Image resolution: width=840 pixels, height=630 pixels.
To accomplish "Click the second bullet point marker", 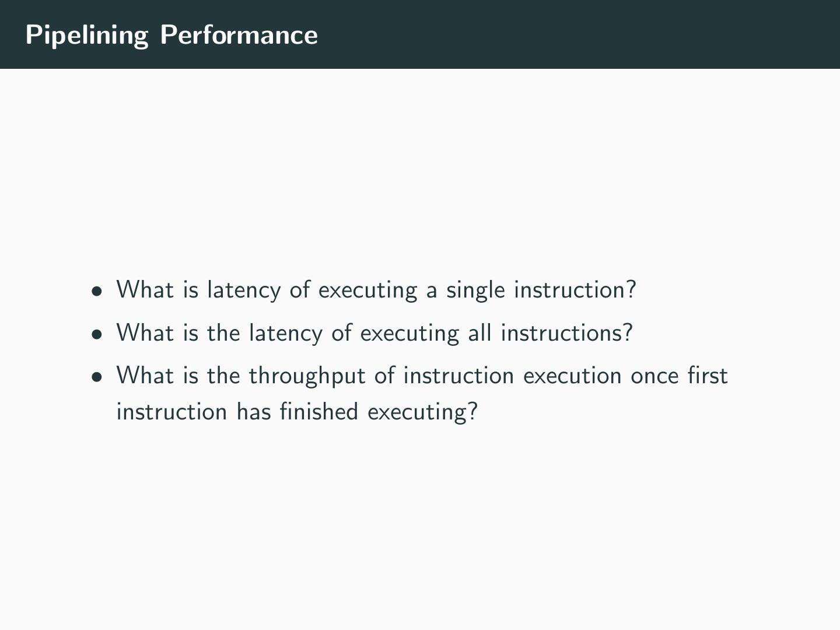I will (x=96, y=334).
